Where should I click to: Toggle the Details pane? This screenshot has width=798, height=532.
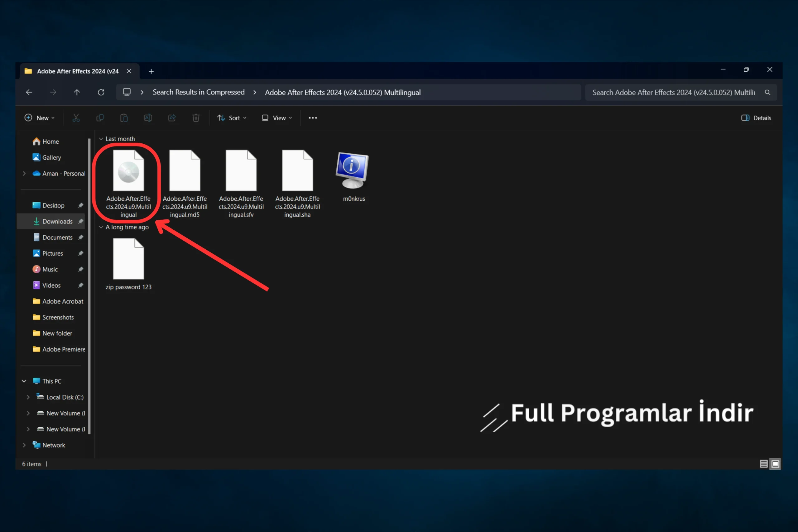pos(756,118)
